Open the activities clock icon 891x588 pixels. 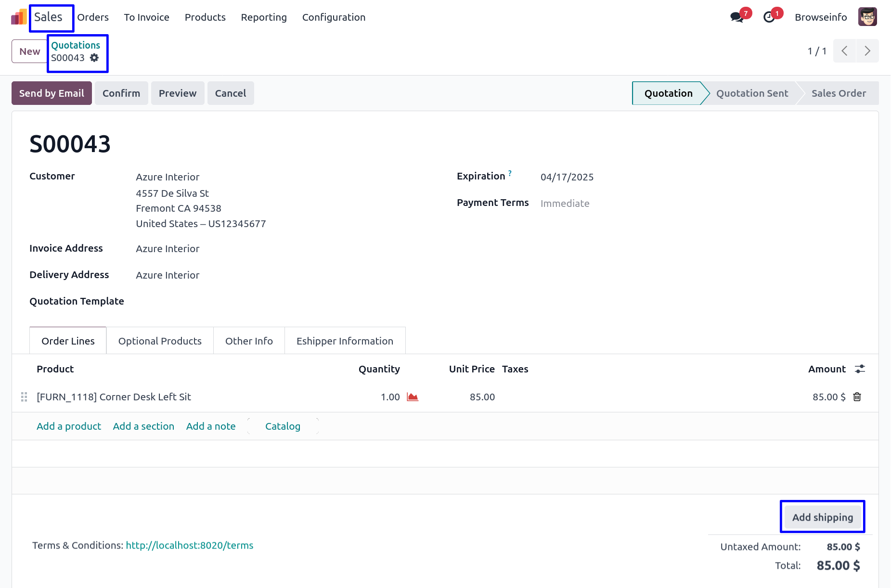[x=769, y=17]
